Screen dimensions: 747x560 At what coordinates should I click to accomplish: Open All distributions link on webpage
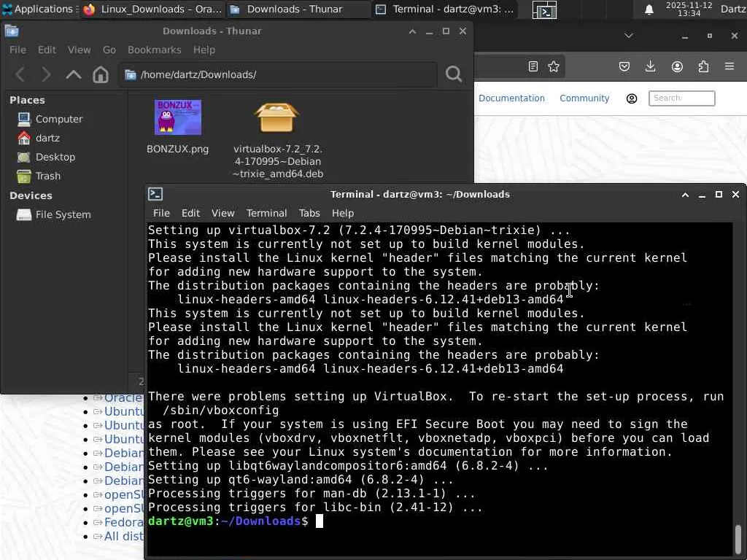pos(124,536)
